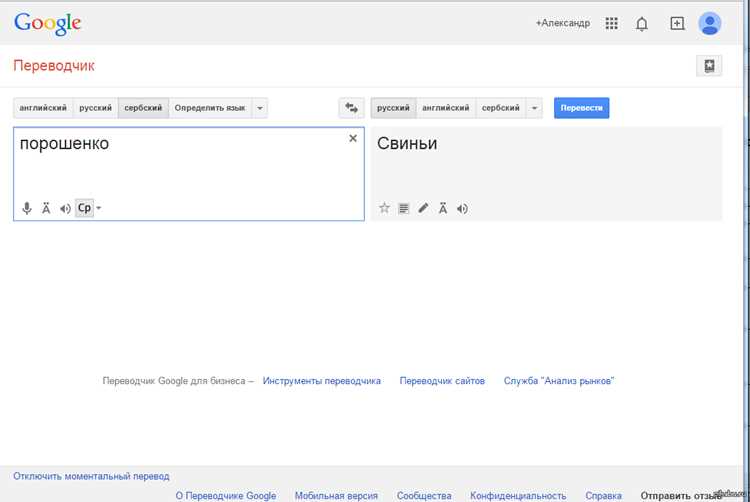Choose английский as source language
Image resolution: width=750 pixels, height=502 pixels.
[x=43, y=108]
